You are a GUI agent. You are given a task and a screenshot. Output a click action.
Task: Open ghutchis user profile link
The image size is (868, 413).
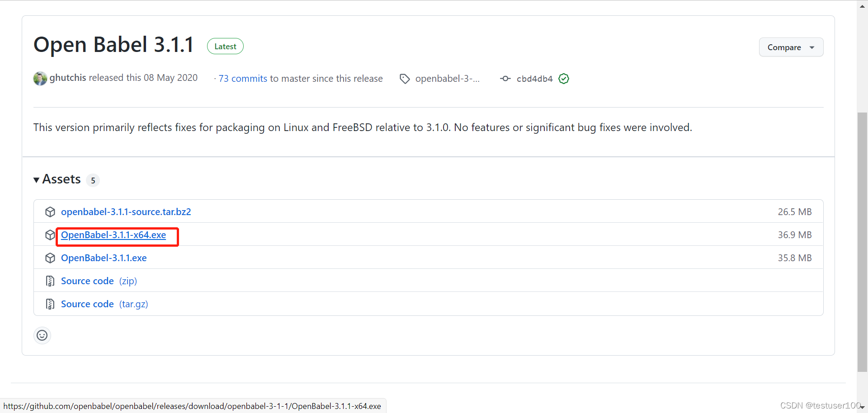[x=67, y=78]
